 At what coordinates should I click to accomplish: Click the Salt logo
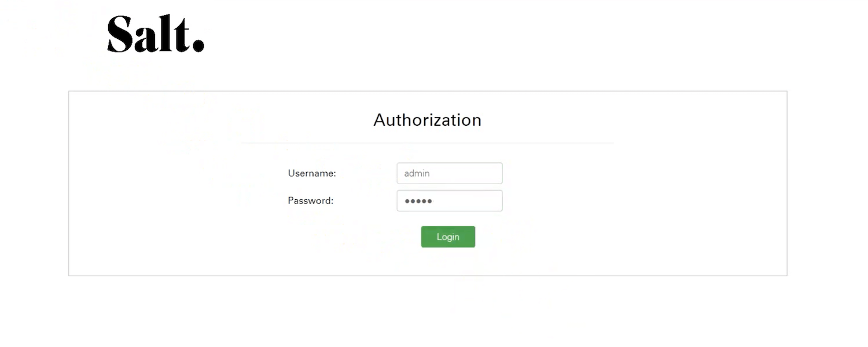pos(155,35)
